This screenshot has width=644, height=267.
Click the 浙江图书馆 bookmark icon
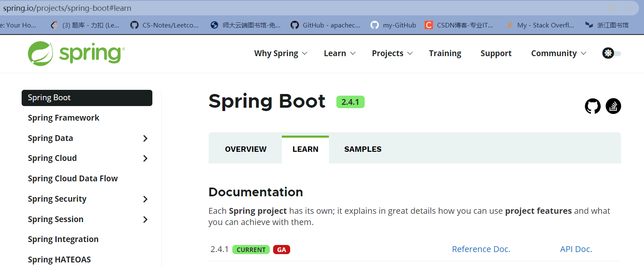click(x=589, y=25)
